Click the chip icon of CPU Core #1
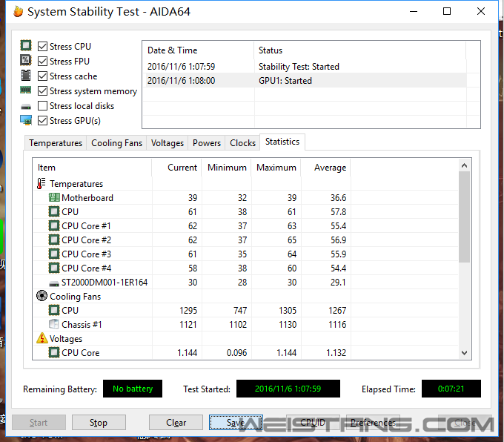 [54, 226]
